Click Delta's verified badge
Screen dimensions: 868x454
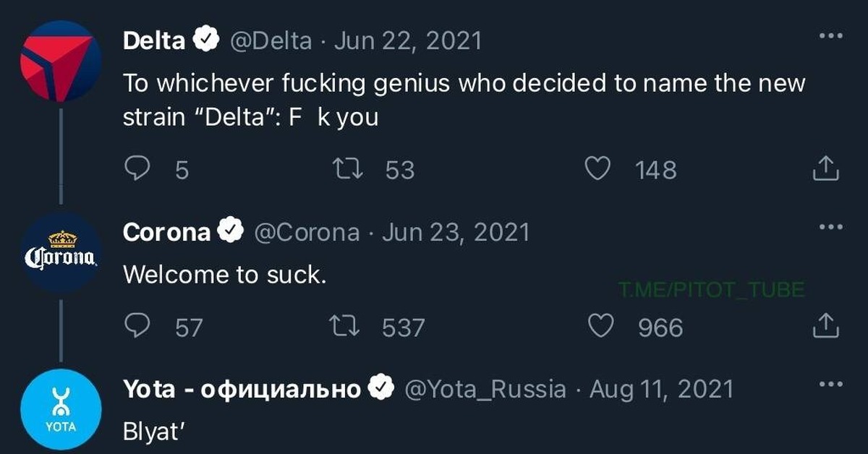208,40
